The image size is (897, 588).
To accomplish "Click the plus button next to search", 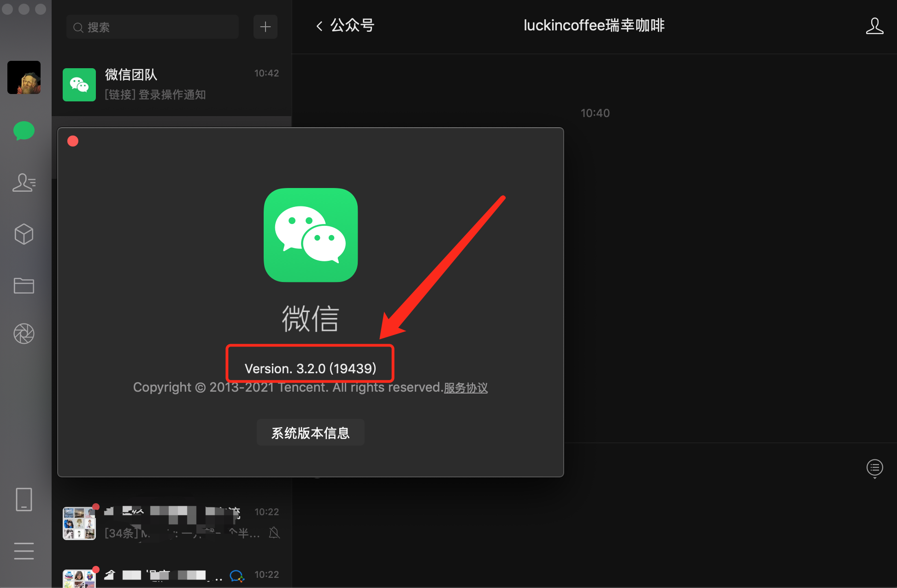I will click(x=265, y=27).
